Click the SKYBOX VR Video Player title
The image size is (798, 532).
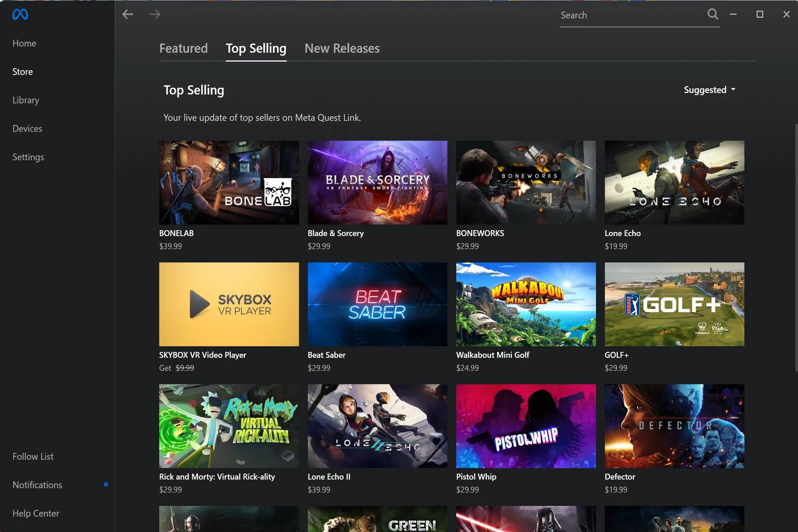[203, 355]
